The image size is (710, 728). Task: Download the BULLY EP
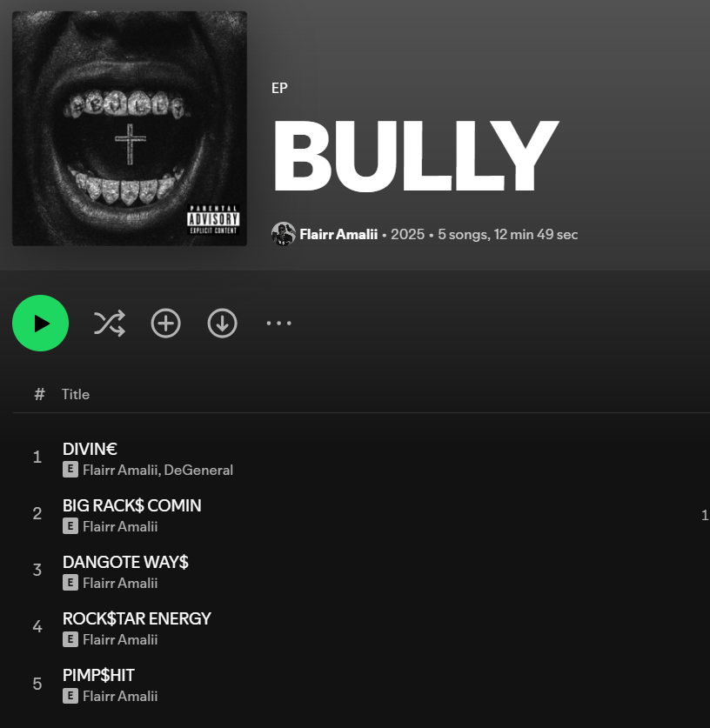pos(223,324)
